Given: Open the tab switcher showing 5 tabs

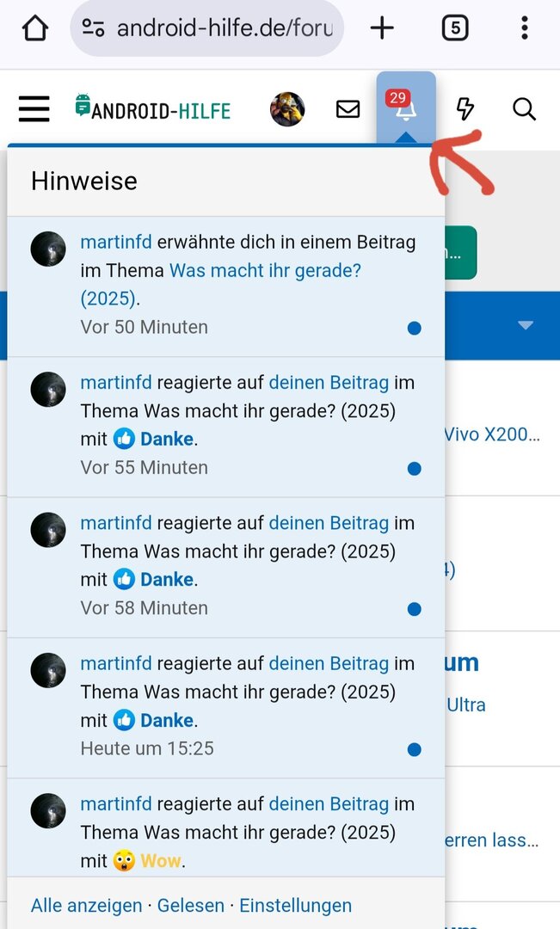Looking at the screenshot, I should pos(455,28).
